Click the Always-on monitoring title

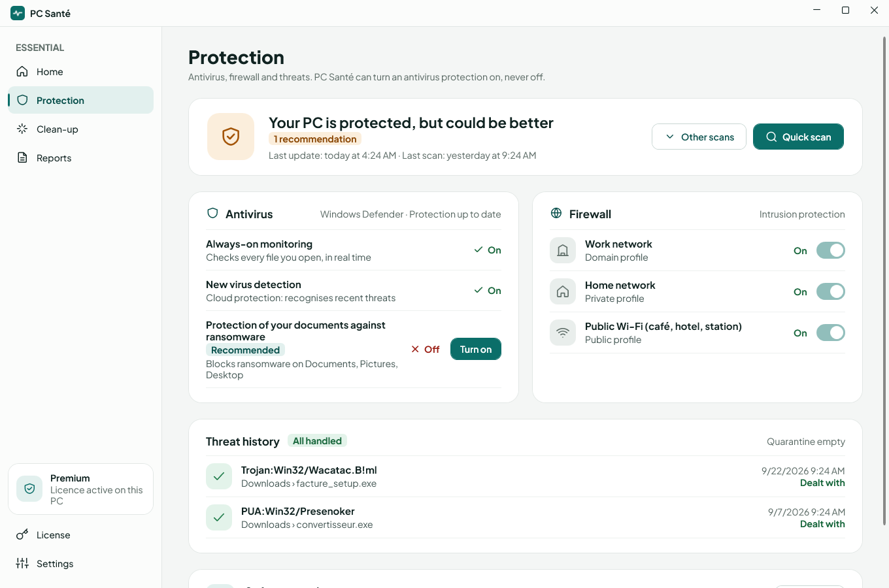[x=259, y=244]
